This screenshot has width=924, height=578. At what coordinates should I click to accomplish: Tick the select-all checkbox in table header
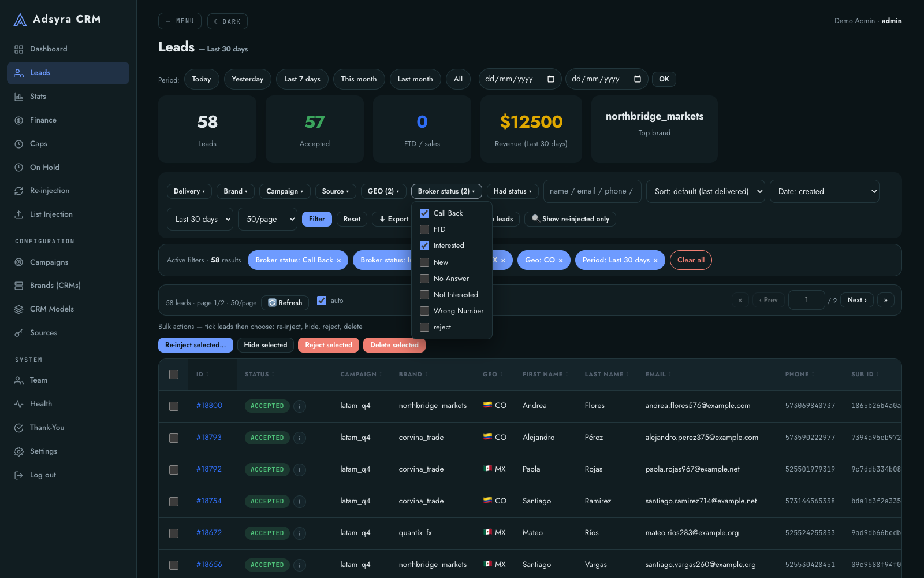point(174,375)
